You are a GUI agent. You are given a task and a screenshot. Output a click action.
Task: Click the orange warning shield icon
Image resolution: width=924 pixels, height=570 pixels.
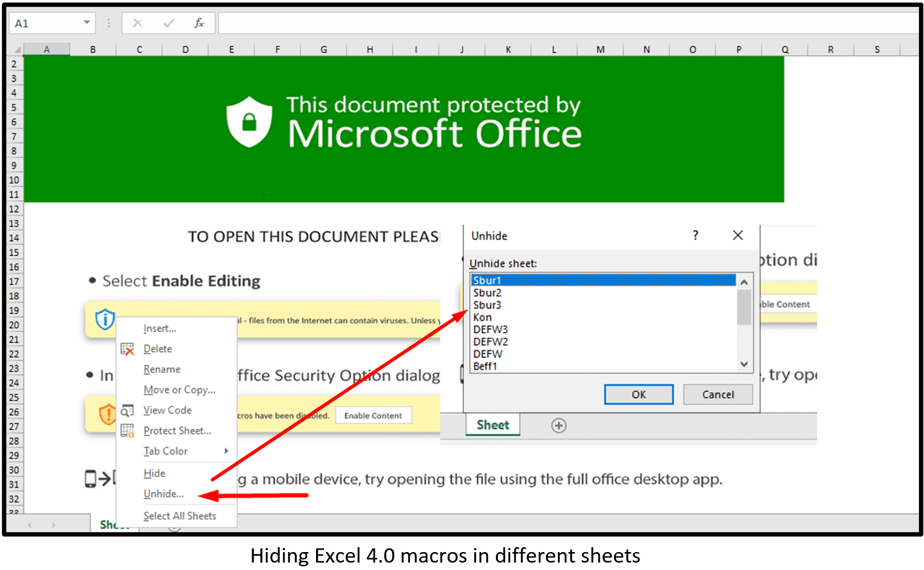tap(108, 414)
